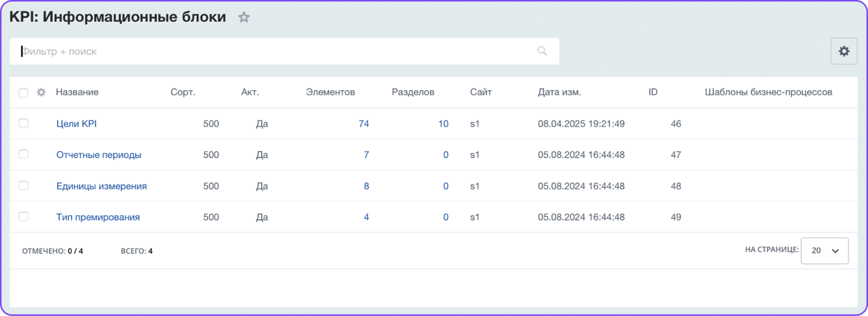
Task: Click the 10 sections count link
Action: point(443,124)
